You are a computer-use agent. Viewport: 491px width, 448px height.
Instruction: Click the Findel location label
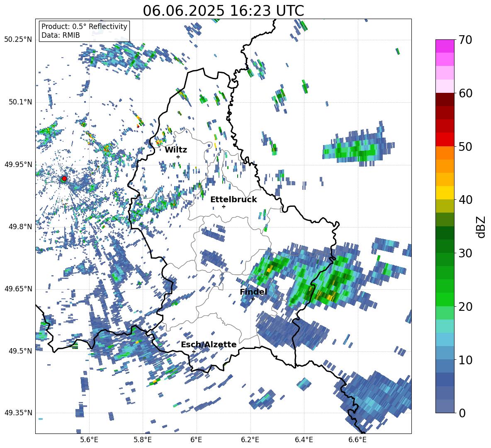click(x=253, y=292)
